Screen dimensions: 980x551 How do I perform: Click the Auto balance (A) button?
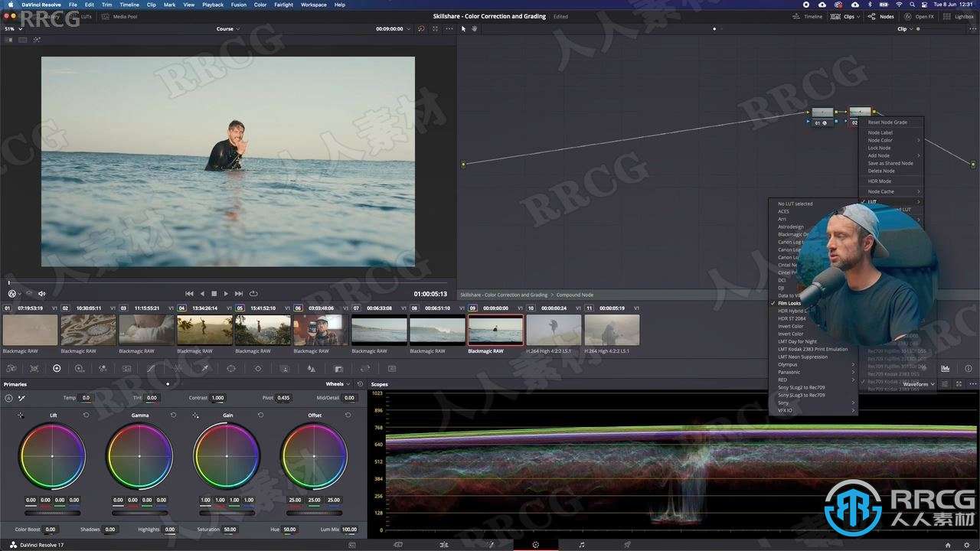(x=8, y=398)
